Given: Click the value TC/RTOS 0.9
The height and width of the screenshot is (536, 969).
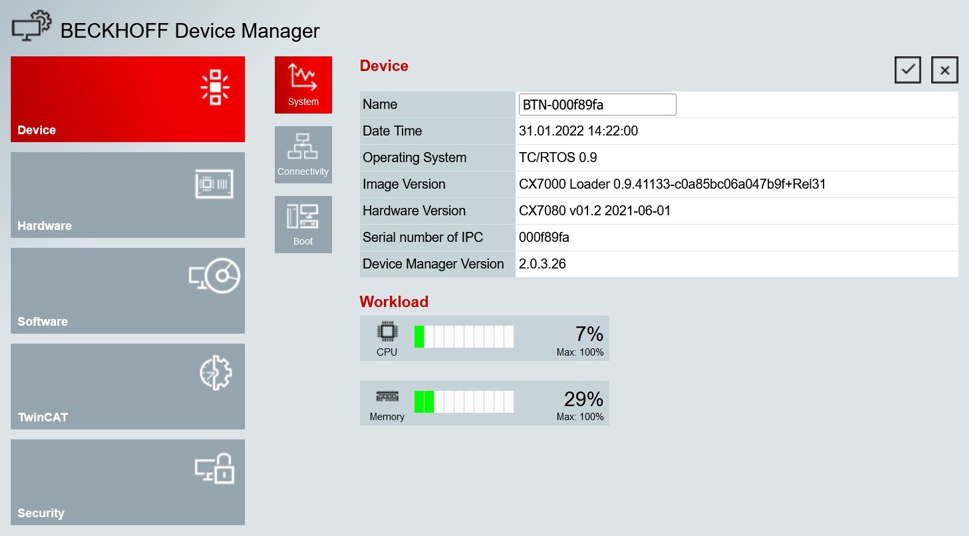Looking at the screenshot, I should click(558, 158).
